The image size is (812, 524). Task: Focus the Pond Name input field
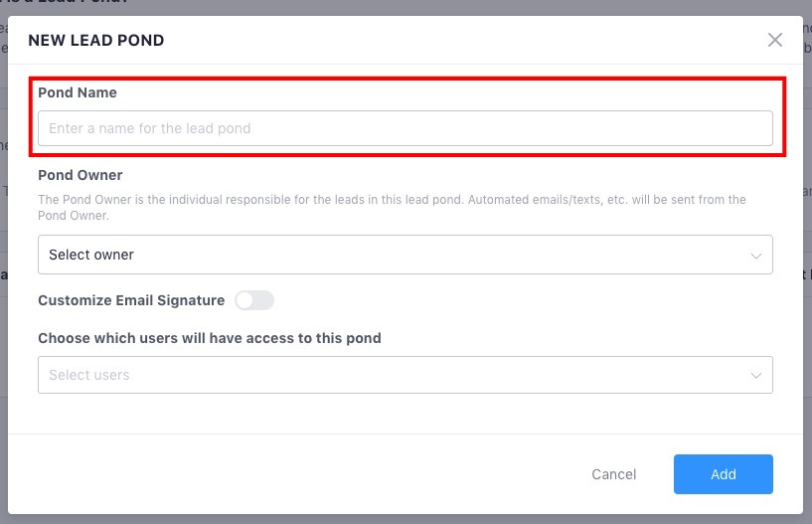point(405,128)
